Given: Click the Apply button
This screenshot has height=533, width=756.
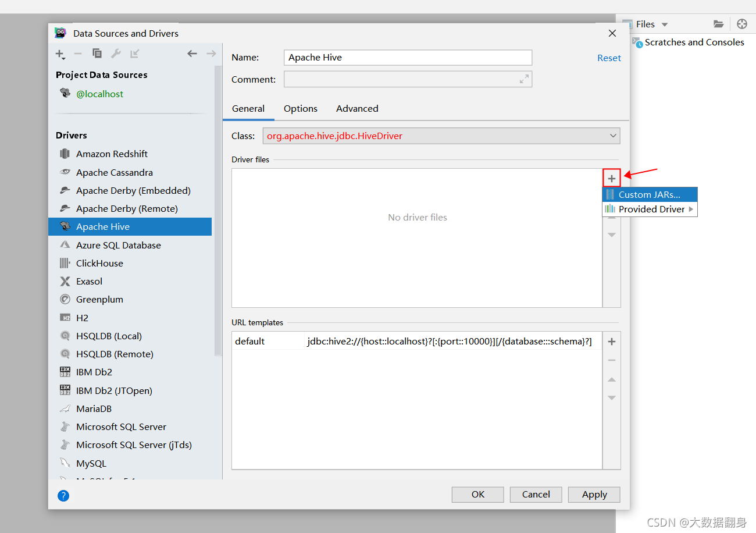Looking at the screenshot, I should [594, 495].
